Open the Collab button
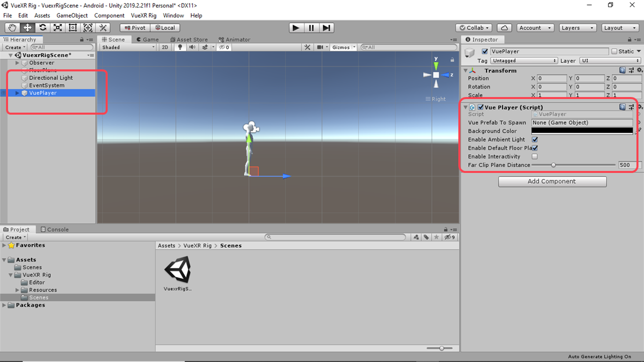Image resolution: width=644 pixels, height=362 pixels. click(x=474, y=28)
